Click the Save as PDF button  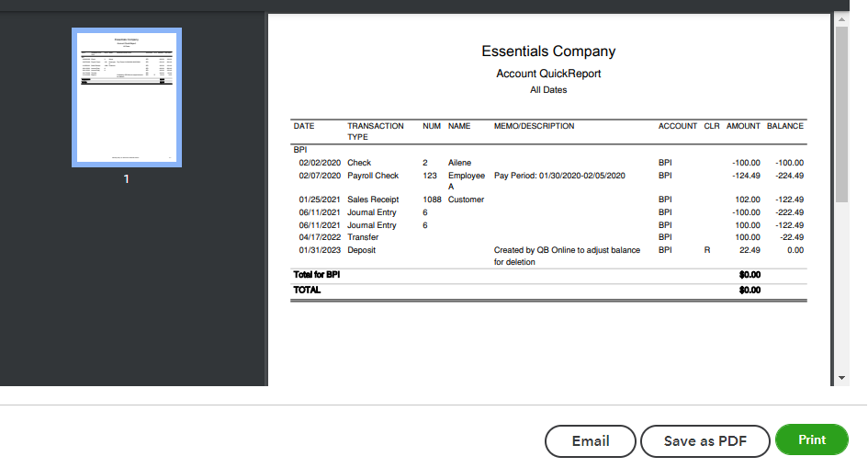click(705, 440)
